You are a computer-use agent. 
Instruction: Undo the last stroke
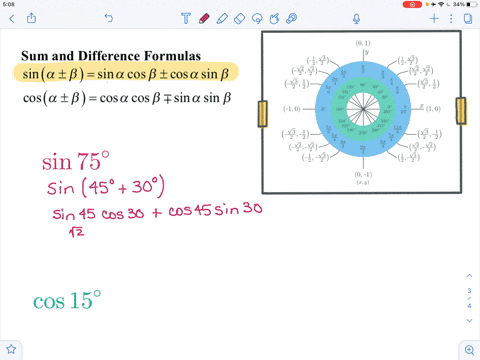click(x=109, y=18)
